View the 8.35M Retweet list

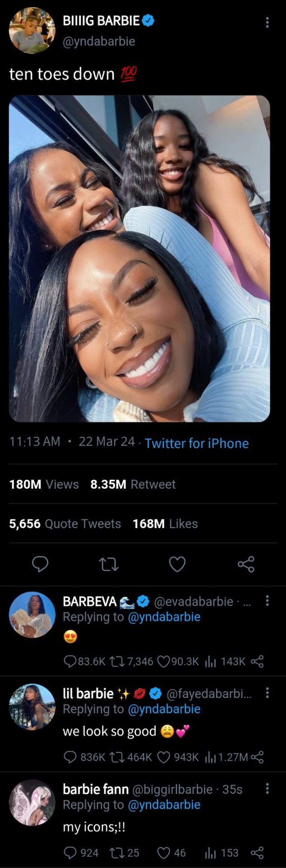tap(133, 484)
